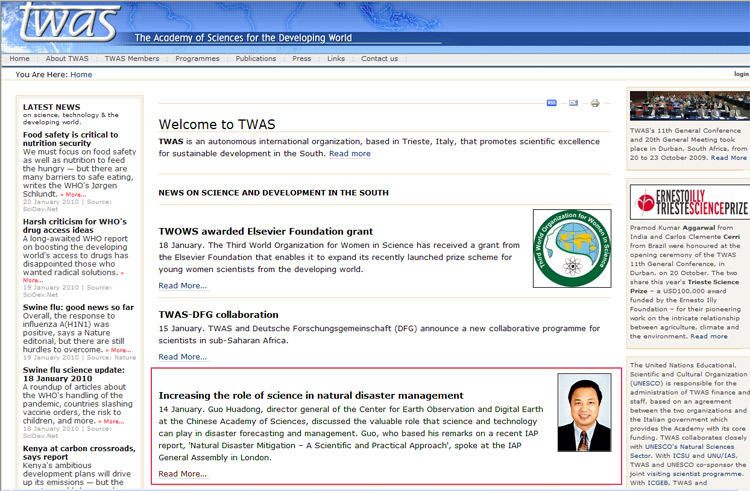Screen dimensions: 750x491
Task: Click the email this page icon
Action: 573,103
